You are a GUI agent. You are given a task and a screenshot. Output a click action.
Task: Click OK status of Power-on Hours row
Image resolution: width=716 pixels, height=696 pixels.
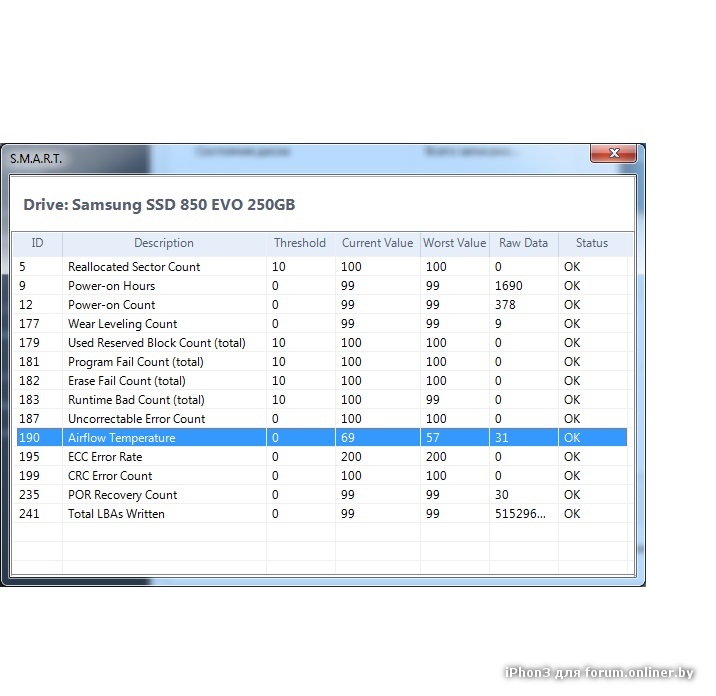click(x=572, y=286)
